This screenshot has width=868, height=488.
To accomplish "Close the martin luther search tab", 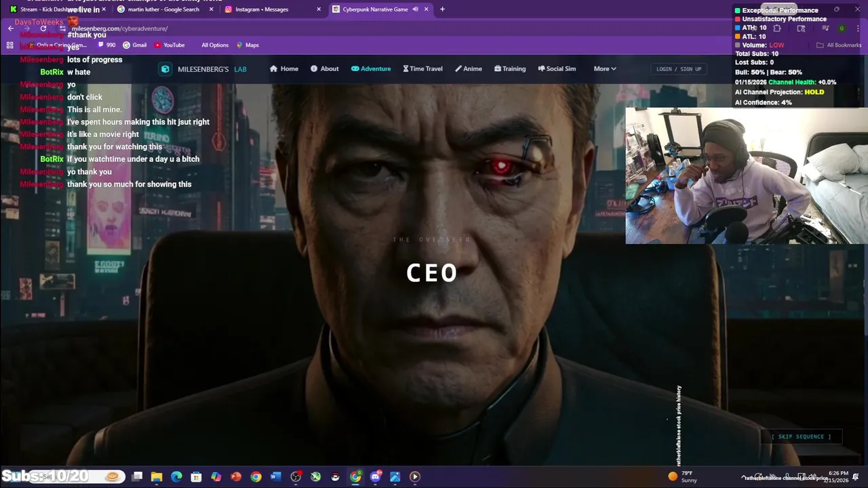I will [211, 9].
